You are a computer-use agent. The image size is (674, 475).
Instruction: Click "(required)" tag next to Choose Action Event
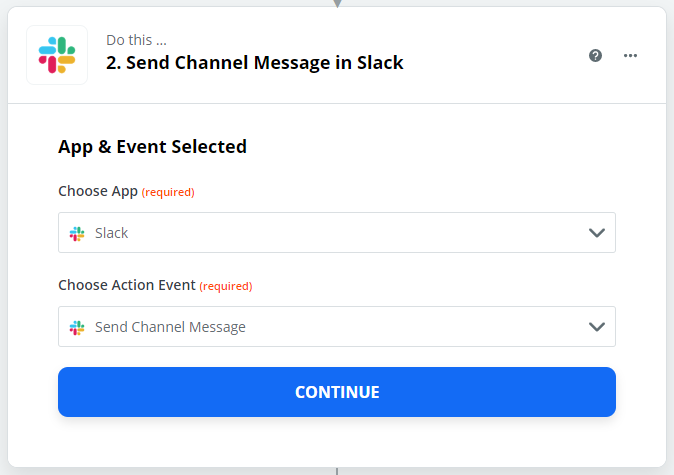(226, 286)
